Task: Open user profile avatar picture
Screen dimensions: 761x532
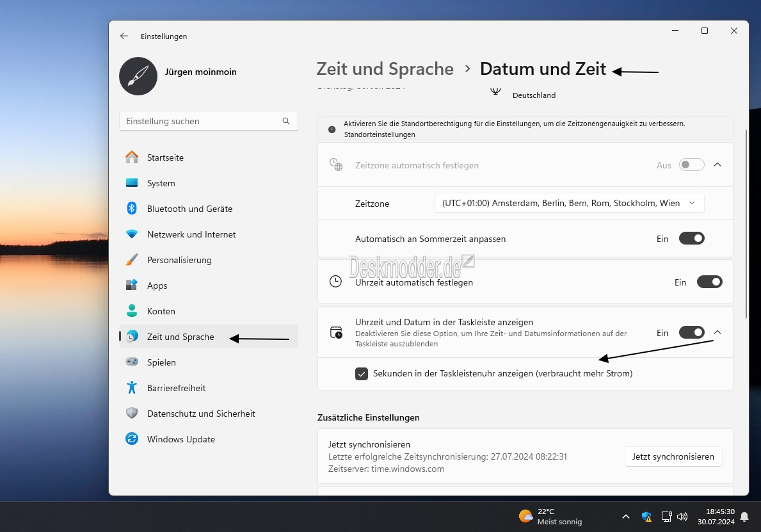Action: tap(138, 76)
